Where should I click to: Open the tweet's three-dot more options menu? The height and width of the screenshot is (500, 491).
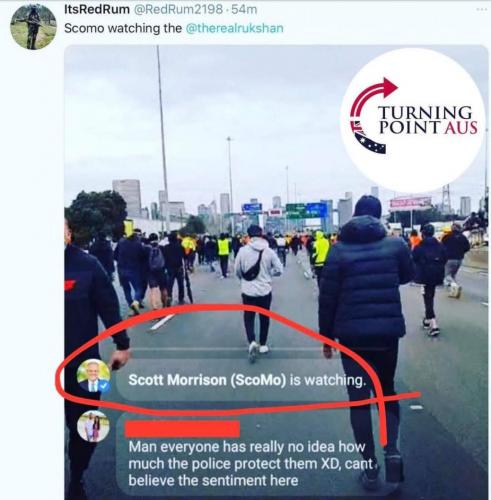pyautogui.click(x=481, y=10)
